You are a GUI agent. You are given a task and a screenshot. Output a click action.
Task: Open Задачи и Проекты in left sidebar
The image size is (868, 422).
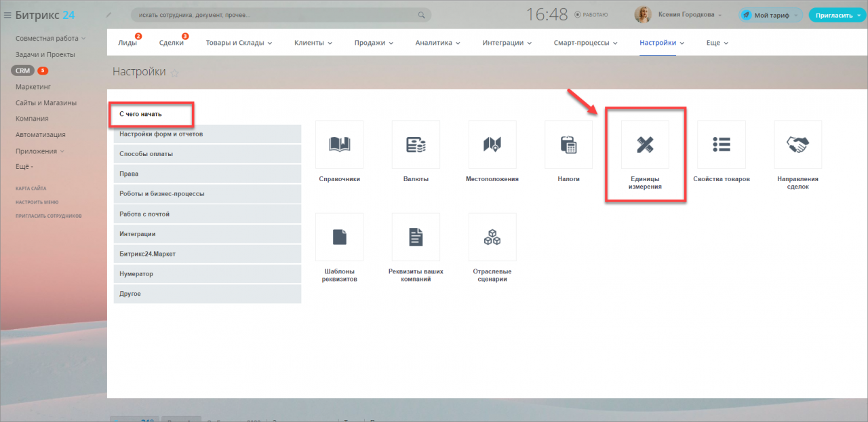point(45,54)
